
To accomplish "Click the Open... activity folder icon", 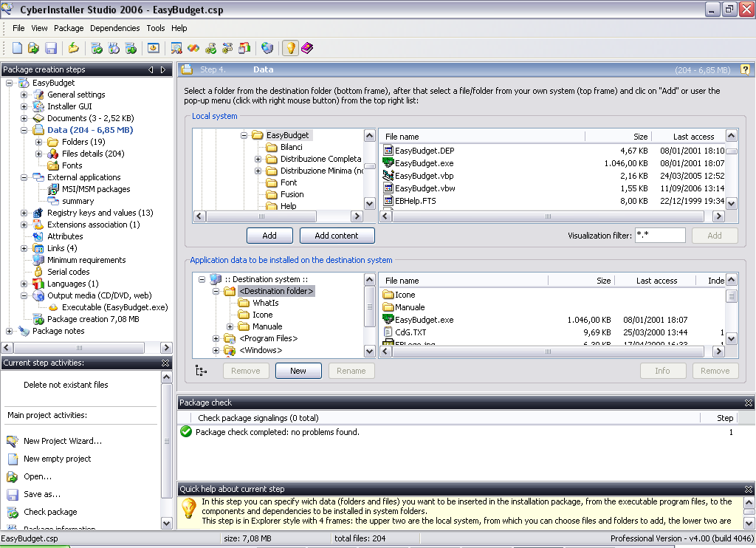I will 13,476.
